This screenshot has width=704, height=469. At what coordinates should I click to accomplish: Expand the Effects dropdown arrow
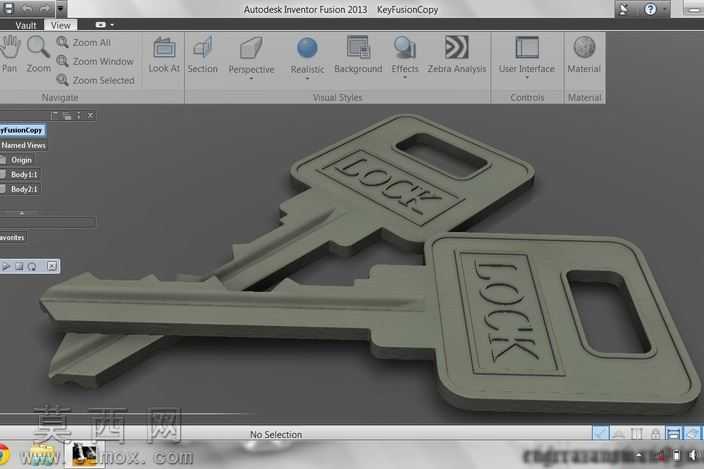[405, 78]
